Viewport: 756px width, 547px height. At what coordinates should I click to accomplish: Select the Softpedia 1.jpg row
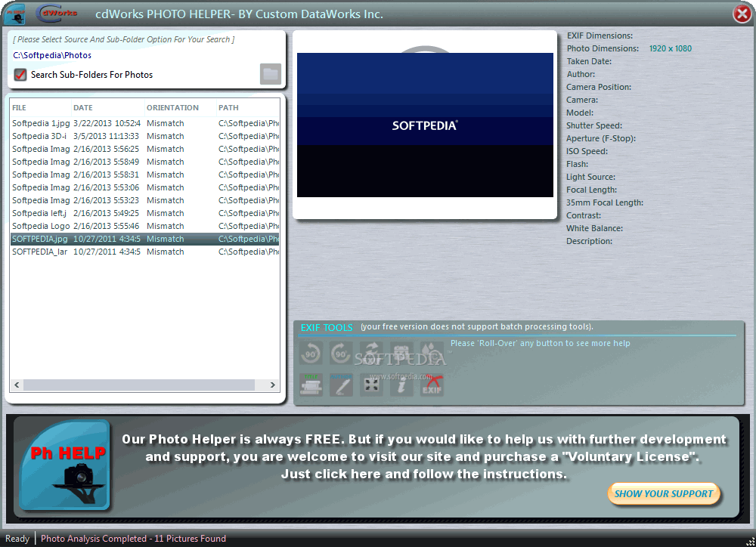coord(144,123)
